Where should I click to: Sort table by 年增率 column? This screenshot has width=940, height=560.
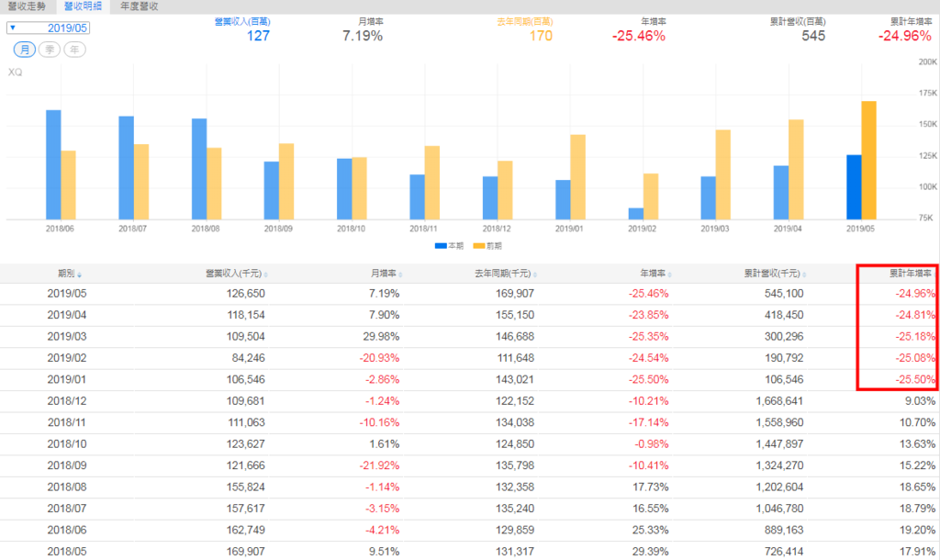tap(655, 274)
